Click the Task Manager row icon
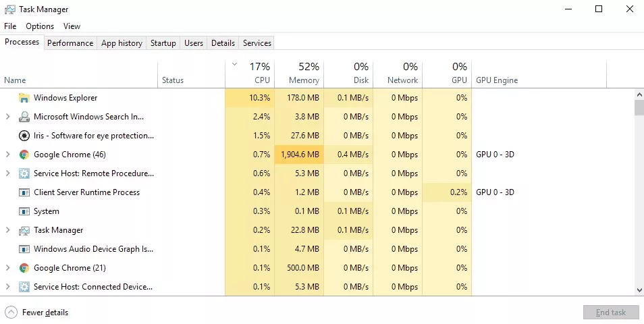 (x=24, y=230)
